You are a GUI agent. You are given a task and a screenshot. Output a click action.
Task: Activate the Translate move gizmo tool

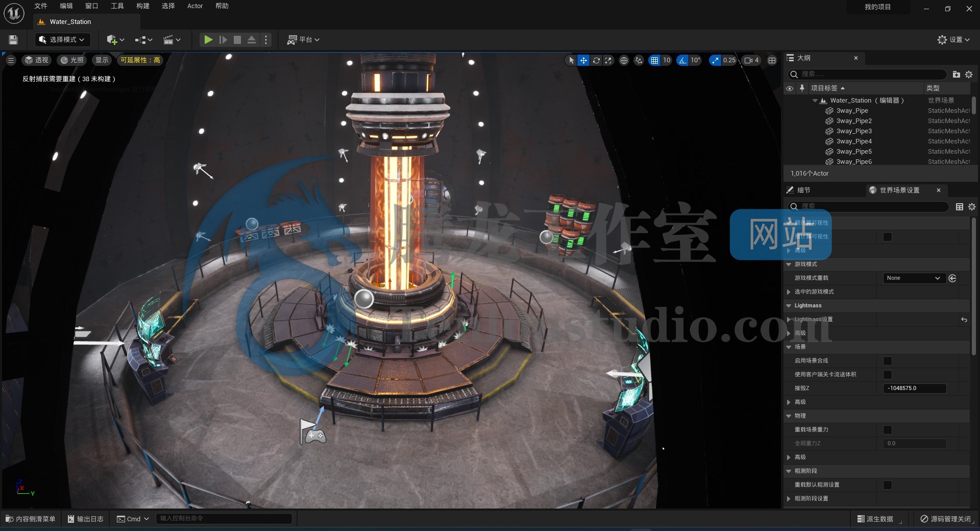[583, 60]
